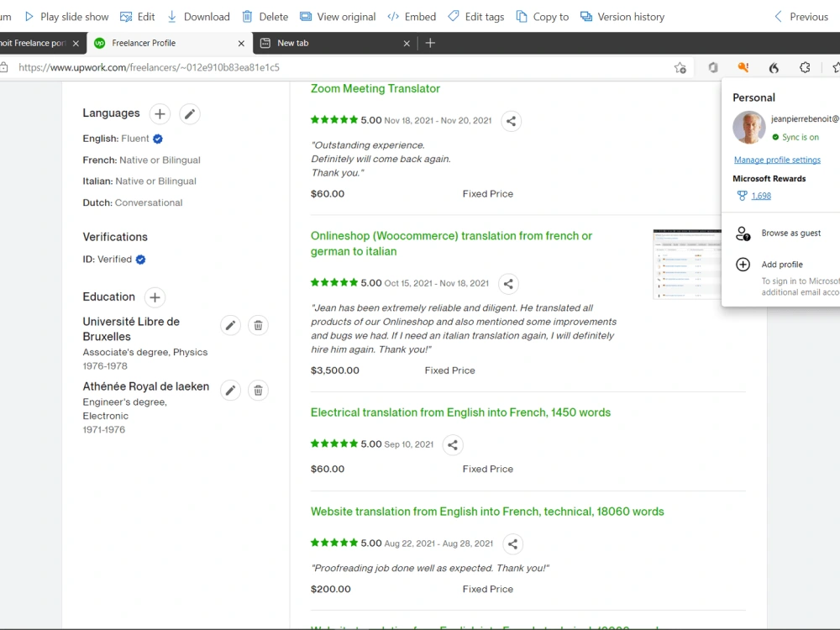Close the New tab browser tab
This screenshot has width=840, height=630.
[x=407, y=44]
